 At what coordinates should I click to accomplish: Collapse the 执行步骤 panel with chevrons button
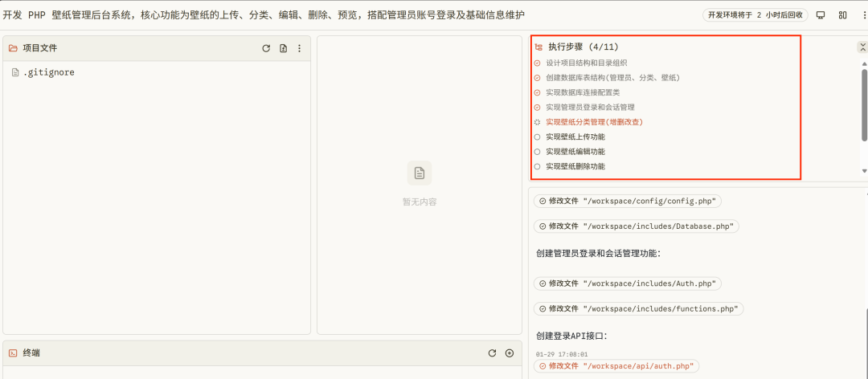[x=862, y=47]
